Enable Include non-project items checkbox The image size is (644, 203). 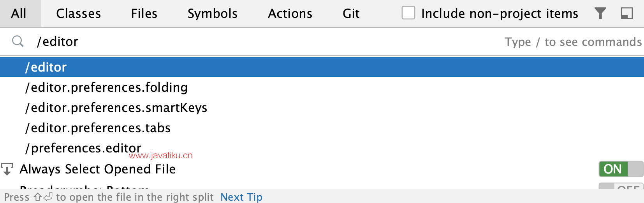tap(408, 13)
